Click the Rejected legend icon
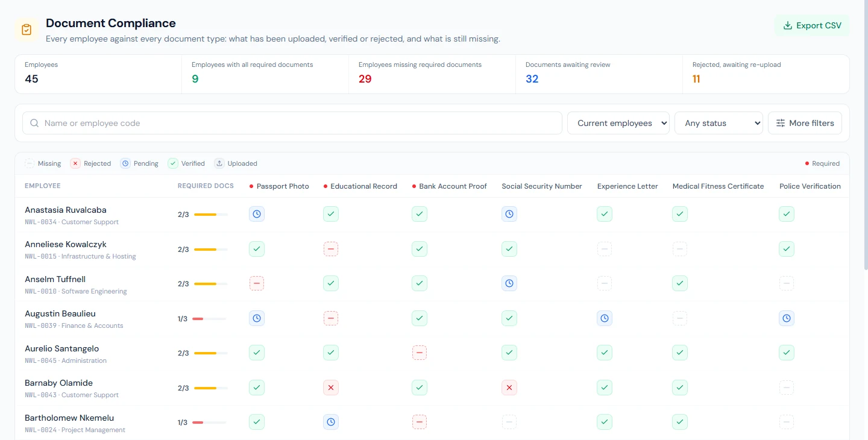The height and width of the screenshot is (440, 868). coord(75,163)
